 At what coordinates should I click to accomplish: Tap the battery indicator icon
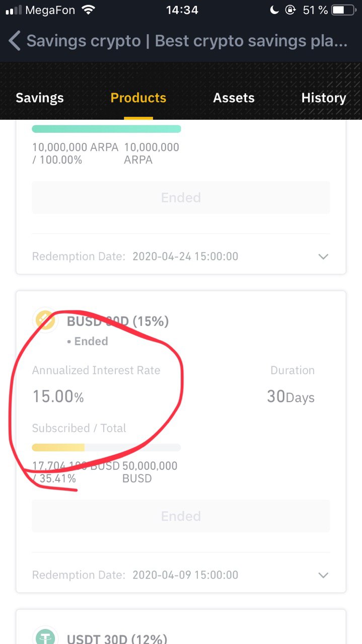pyautogui.click(x=344, y=10)
